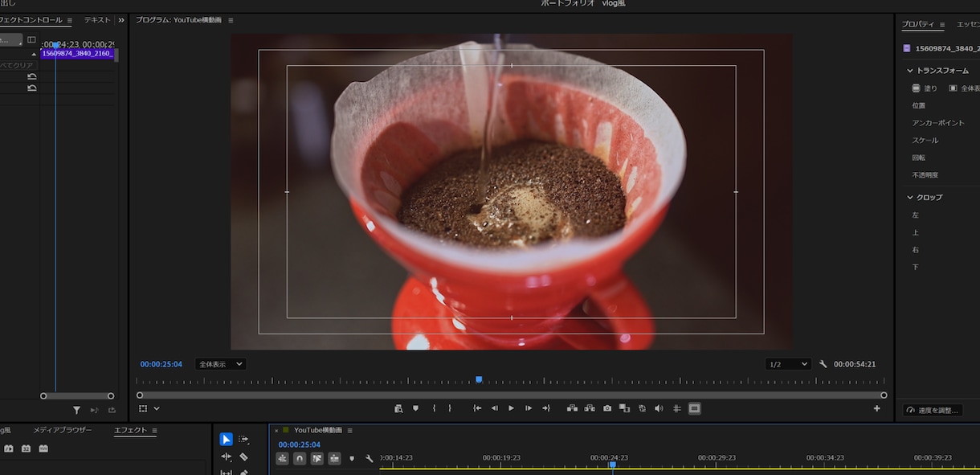Click the Add Marker icon in program monitor

click(415, 408)
